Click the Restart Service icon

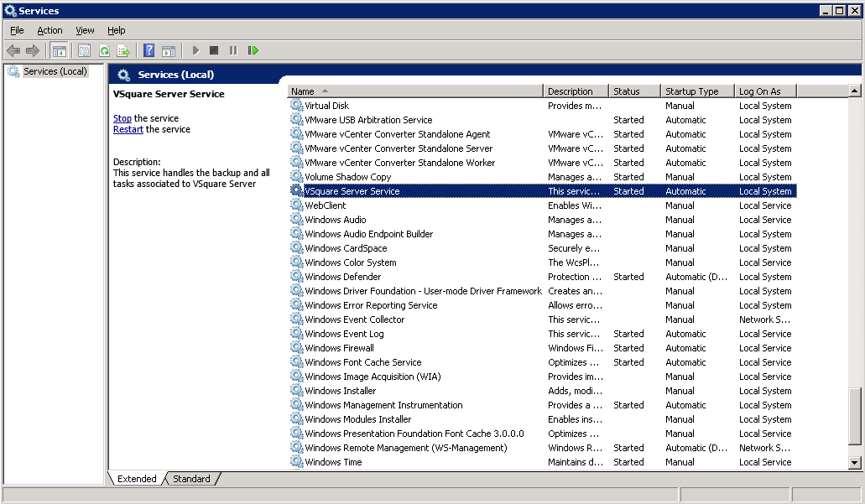click(253, 50)
